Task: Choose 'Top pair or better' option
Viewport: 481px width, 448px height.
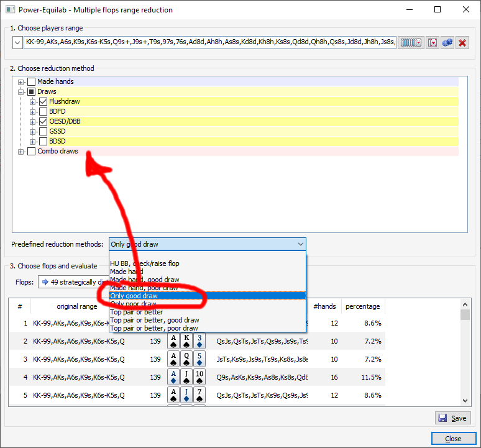Action: point(208,312)
